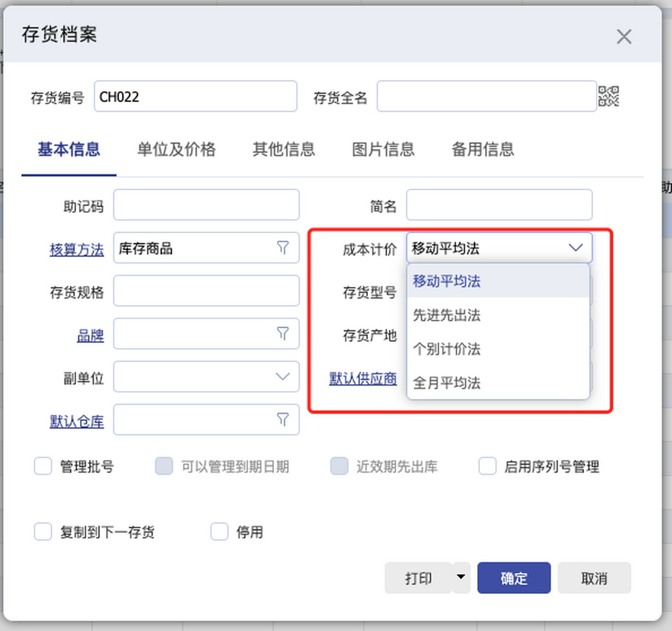Image resolution: width=672 pixels, height=631 pixels.
Task: Pick 个别计价法 in the dropdown list
Action: [446, 349]
